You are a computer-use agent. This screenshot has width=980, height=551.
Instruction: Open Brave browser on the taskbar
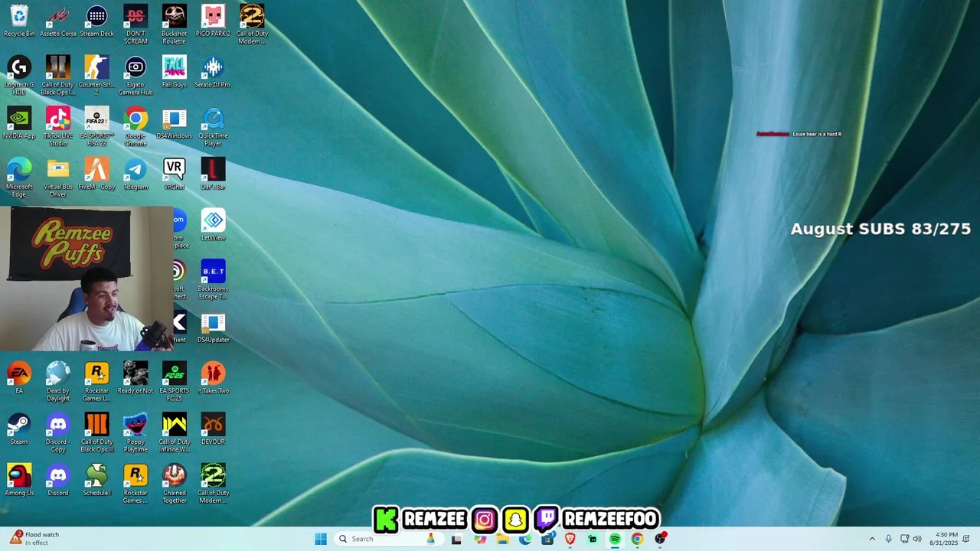click(570, 539)
